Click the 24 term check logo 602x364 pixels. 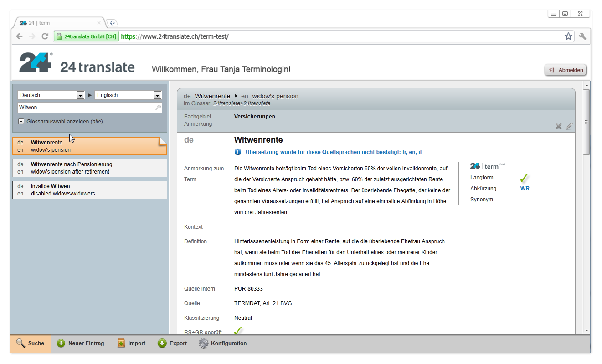pyautogui.click(x=488, y=166)
